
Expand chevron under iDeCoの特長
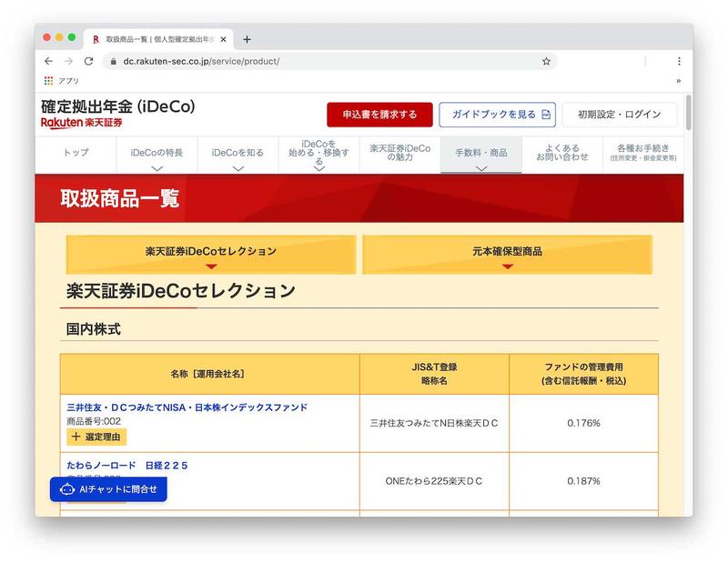157,169
